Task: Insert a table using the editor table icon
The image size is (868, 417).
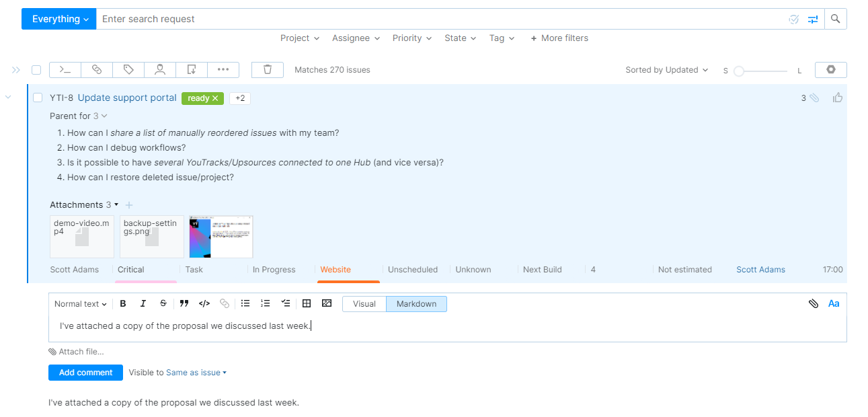Action: click(307, 303)
